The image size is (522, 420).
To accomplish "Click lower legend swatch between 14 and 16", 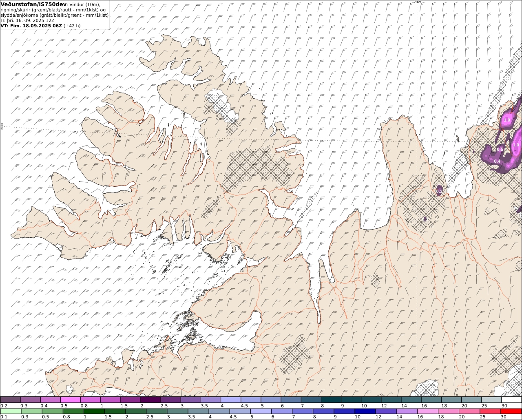I will [406, 411].
